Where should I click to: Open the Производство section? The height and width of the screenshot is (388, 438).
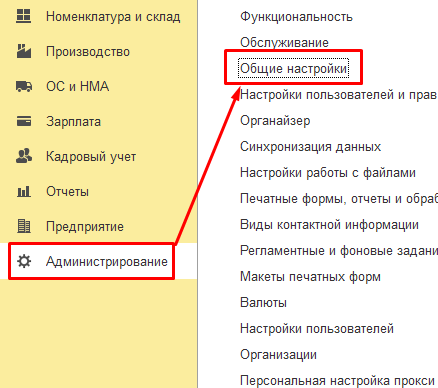(88, 52)
